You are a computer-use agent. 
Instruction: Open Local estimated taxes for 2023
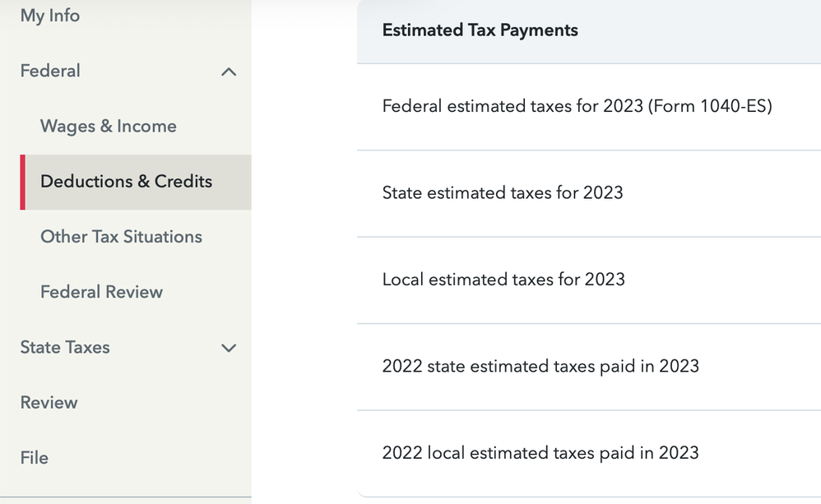coord(503,280)
